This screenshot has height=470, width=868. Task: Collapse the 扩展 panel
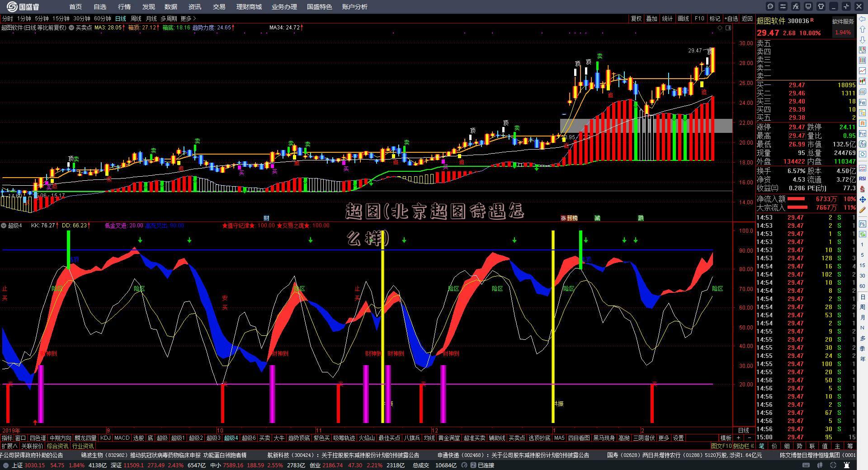click(x=9, y=446)
